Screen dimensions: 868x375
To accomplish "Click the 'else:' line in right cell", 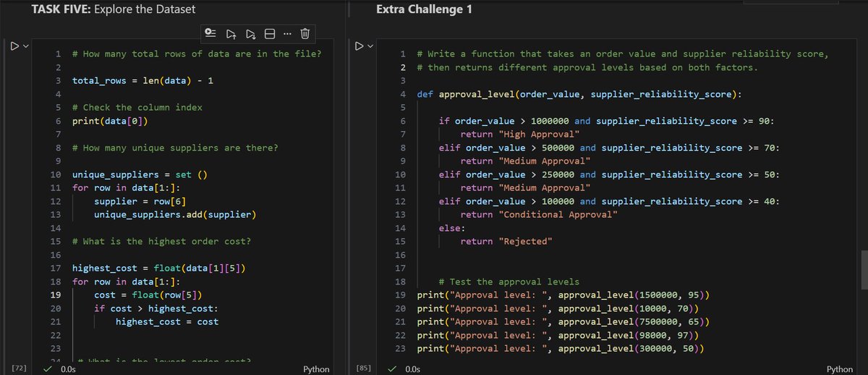I will (x=452, y=228).
